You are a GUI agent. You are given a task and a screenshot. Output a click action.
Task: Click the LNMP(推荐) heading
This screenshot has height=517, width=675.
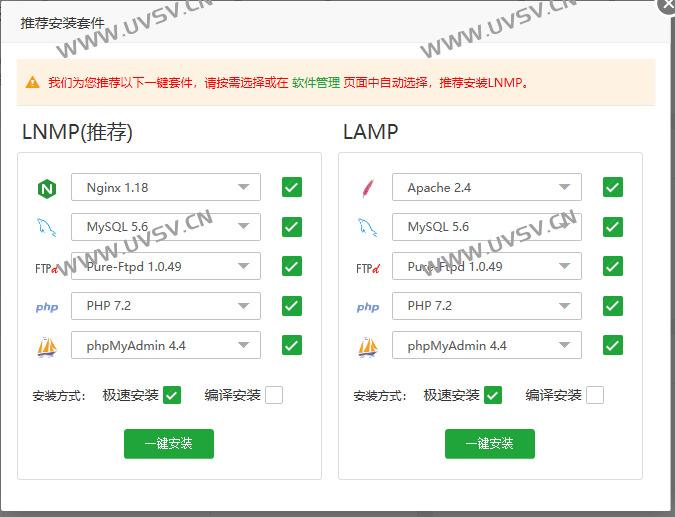pyautogui.click(x=77, y=132)
